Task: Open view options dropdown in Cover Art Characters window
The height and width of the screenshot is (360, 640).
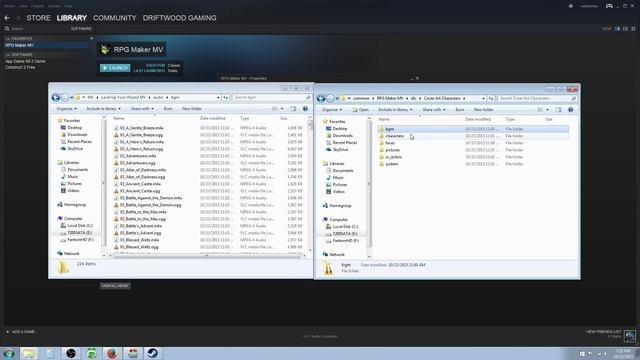Action: coord(547,109)
